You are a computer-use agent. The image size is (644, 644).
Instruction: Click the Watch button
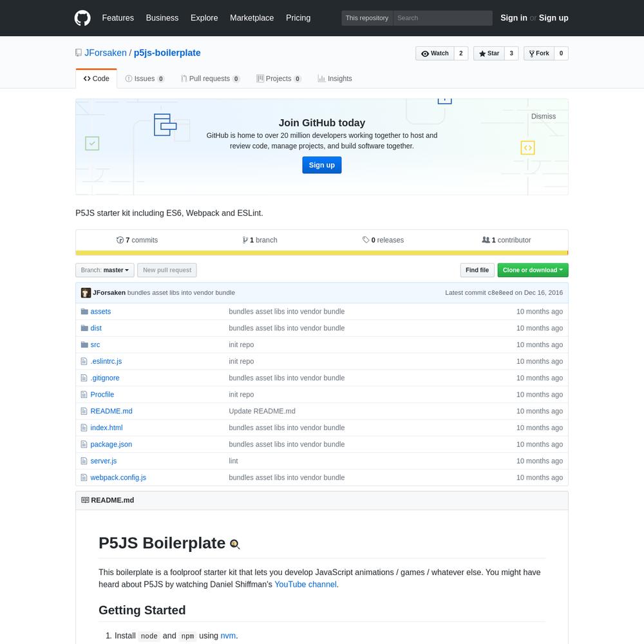coord(435,53)
